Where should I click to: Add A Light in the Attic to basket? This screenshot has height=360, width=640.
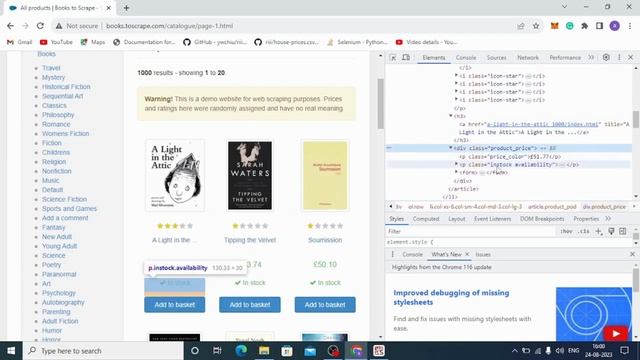tap(174, 305)
